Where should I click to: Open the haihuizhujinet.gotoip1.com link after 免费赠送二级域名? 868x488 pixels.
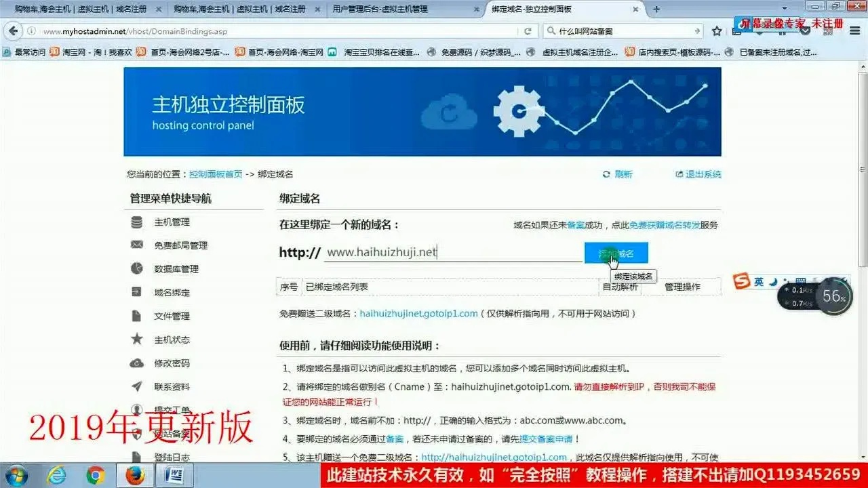coord(418,314)
